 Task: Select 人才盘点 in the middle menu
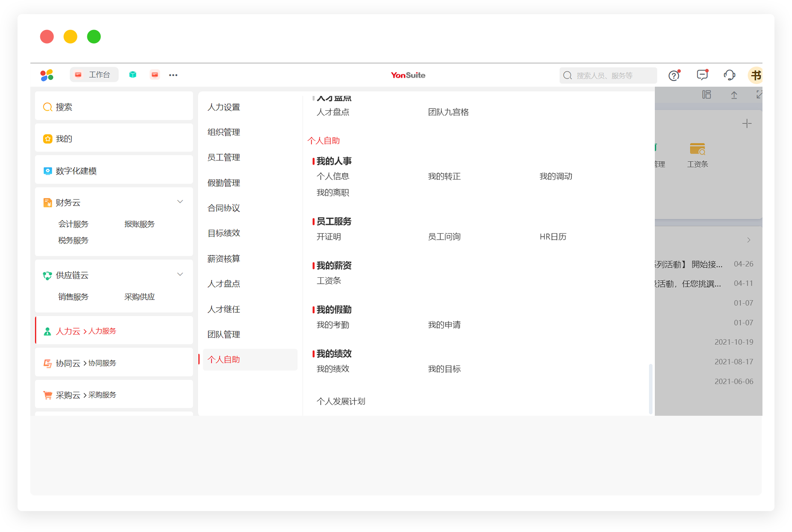(x=224, y=284)
